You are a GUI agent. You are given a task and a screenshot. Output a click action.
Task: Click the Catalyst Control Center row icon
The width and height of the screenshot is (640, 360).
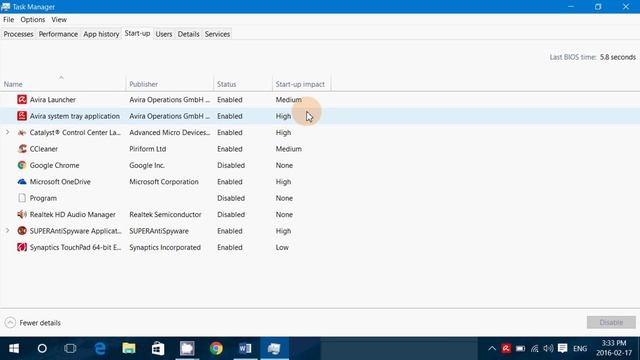[x=22, y=133]
